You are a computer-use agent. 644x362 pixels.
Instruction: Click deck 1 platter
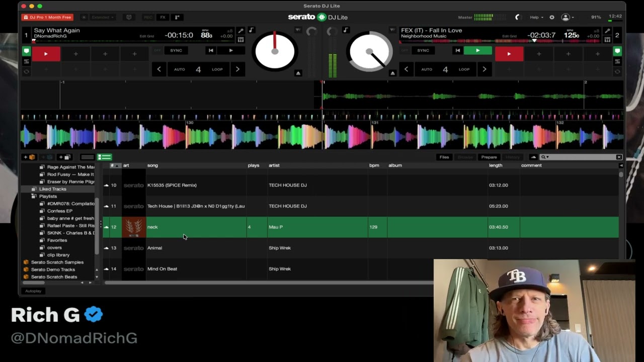(x=275, y=51)
